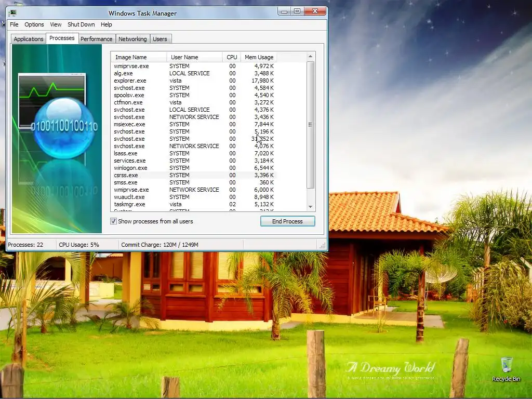532x399 pixels.
Task: Select the taskmgr.exe process
Action: 194,204
